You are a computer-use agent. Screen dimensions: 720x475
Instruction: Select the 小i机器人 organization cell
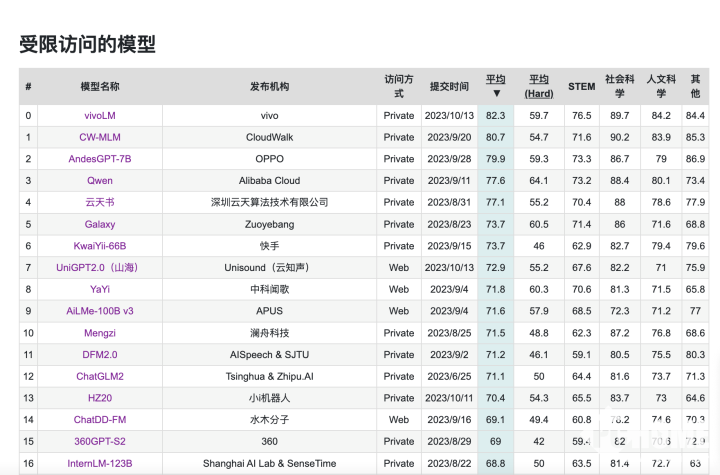click(x=270, y=398)
